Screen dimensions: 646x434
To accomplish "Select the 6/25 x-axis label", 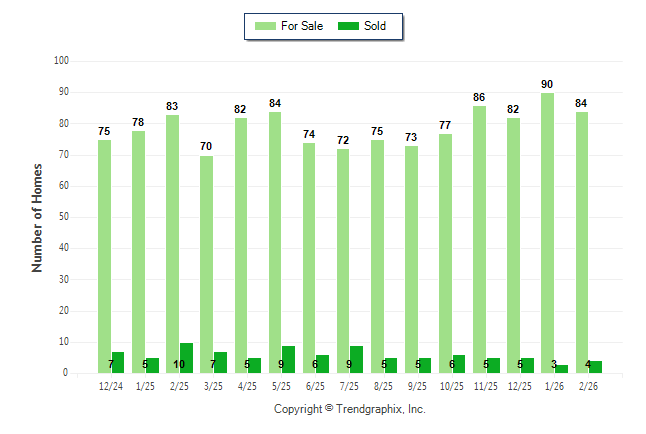I will coord(316,386).
